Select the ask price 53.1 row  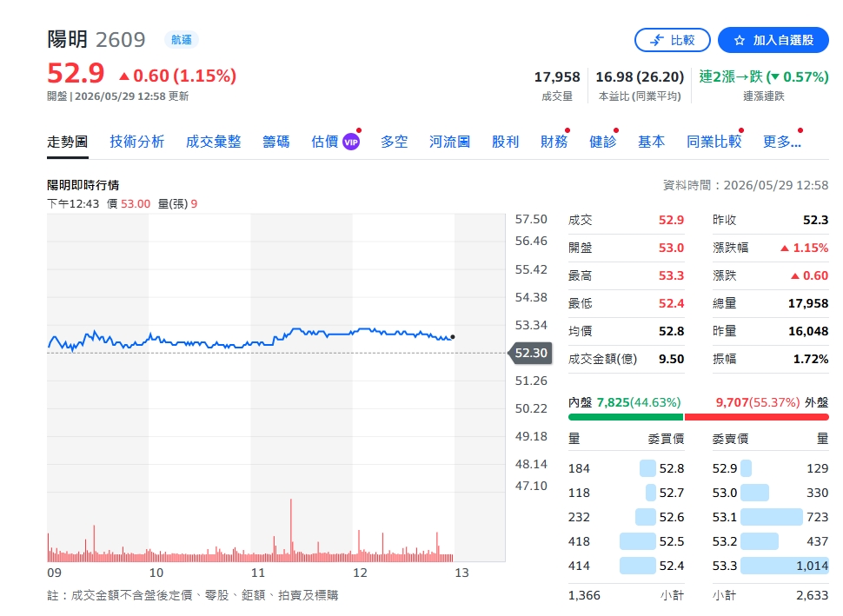(770, 517)
